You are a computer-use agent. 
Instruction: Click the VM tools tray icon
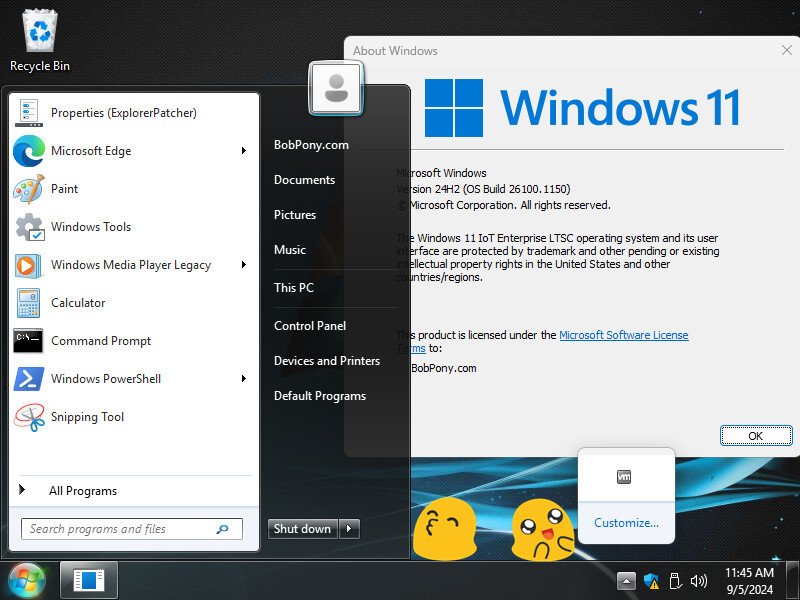tap(624, 477)
